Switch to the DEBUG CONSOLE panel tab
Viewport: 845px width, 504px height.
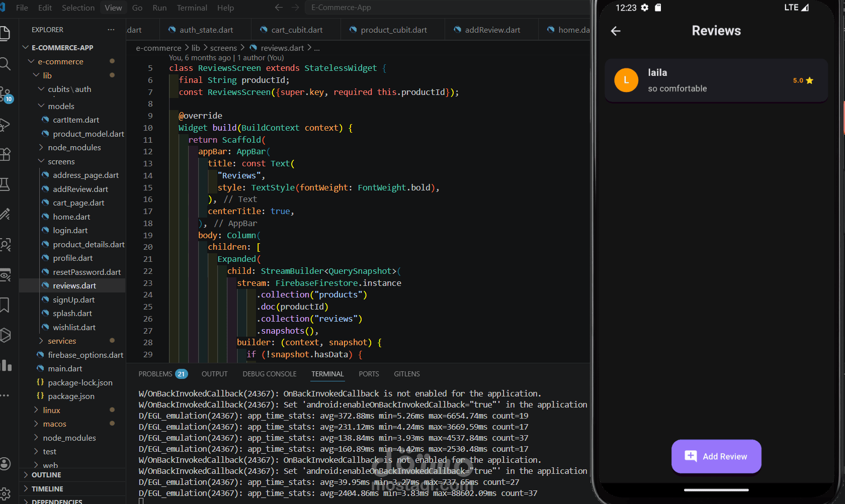coord(270,374)
